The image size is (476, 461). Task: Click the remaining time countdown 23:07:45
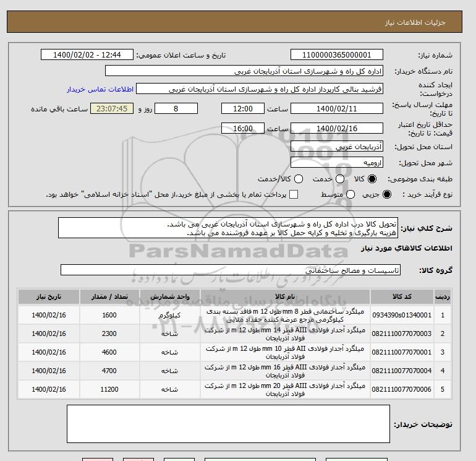112,108
